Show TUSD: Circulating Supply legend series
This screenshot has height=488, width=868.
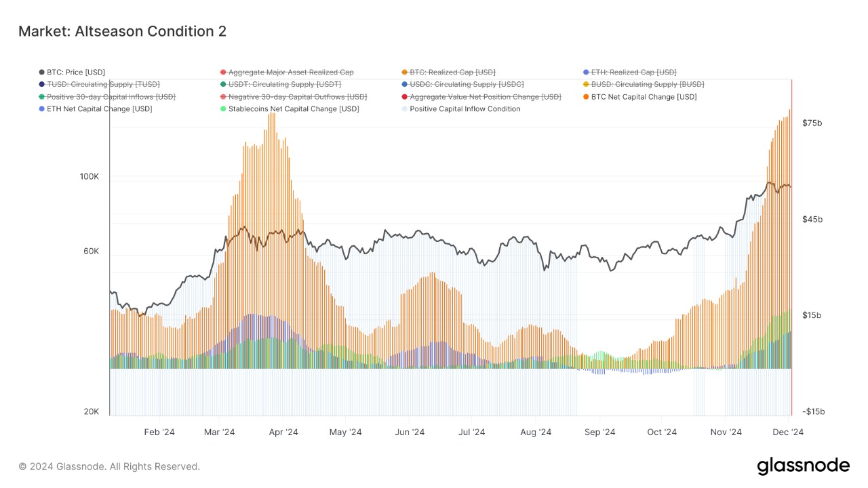tap(99, 84)
